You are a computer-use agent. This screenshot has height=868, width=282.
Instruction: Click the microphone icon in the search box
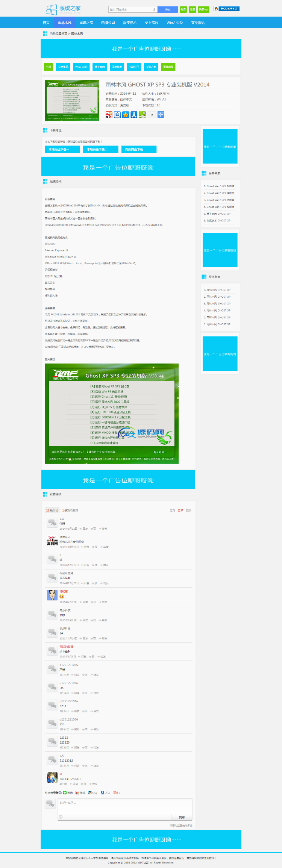tap(154, 9)
